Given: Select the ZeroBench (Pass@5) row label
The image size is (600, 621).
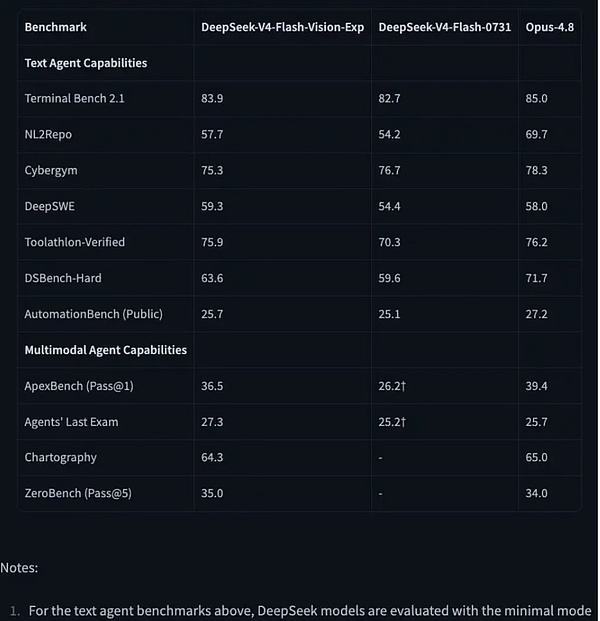Looking at the screenshot, I should (x=78, y=493).
